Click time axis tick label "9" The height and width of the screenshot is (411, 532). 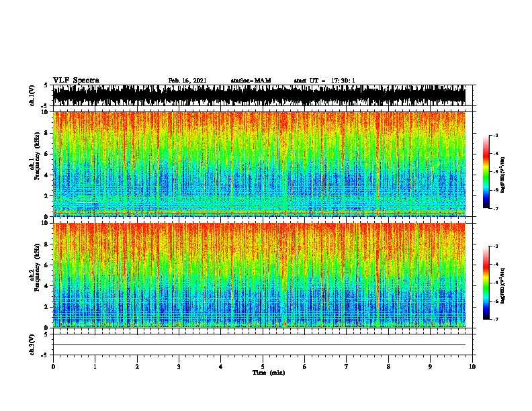pyautogui.click(x=430, y=367)
